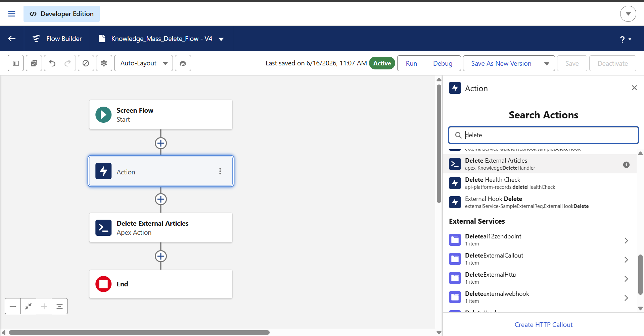The image size is (644, 336).
Task: Open the hamburger navigation menu
Action: pos(12,14)
